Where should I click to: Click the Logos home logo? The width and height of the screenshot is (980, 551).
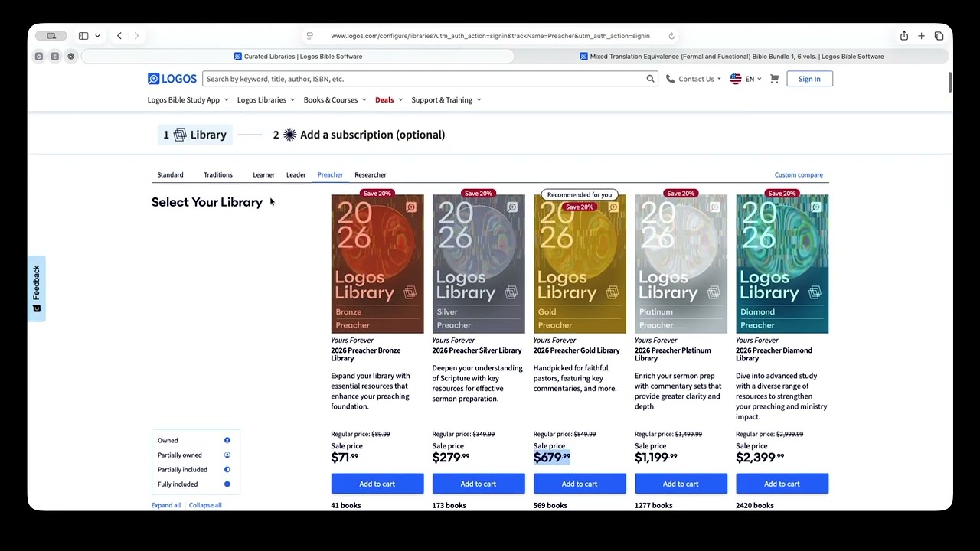(x=172, y=79)
